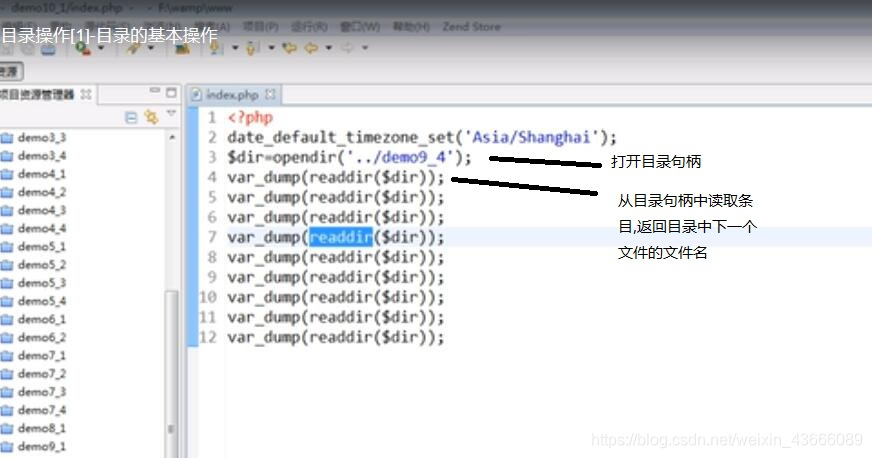Click the '<?php' text on line 1
The image size is (872, 458).
click(x=250, y=117)
